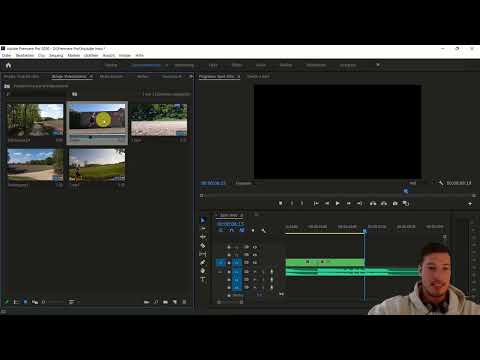Toggle nest-or-individual-clips insert mode
This screenshot has width=480, height=360.
click(x=221, y=230)
